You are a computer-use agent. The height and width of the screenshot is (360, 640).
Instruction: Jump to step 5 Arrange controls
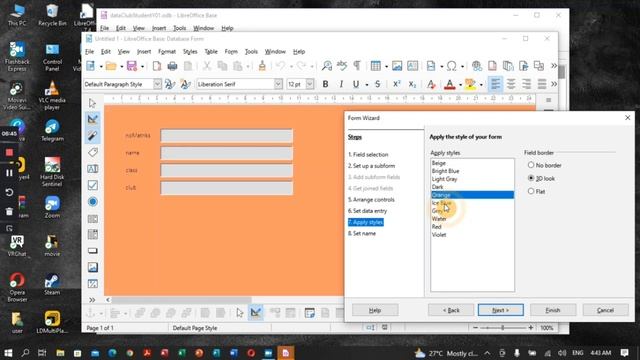click(371, 200)
